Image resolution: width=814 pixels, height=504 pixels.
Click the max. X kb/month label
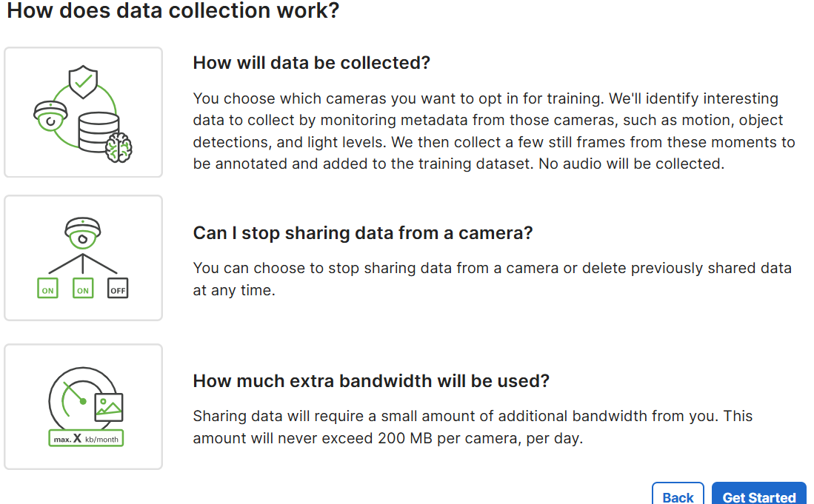click(x=86, y=439)
